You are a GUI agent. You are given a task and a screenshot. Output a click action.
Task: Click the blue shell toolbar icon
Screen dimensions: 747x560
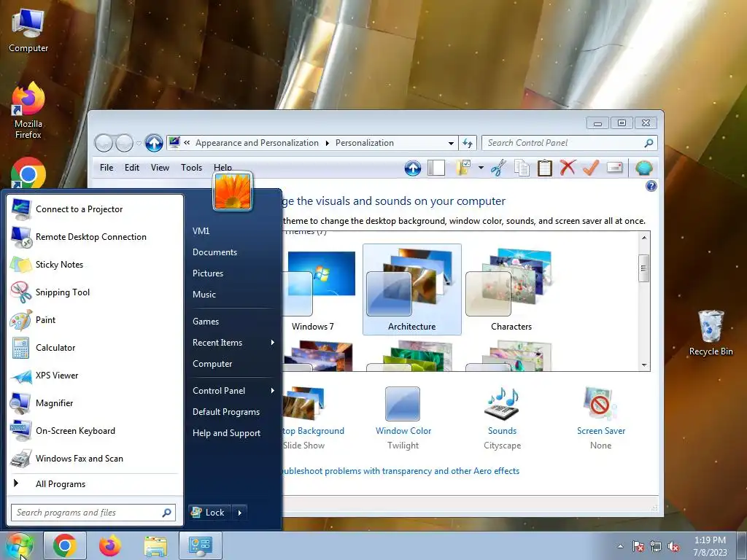click(643, 168)
